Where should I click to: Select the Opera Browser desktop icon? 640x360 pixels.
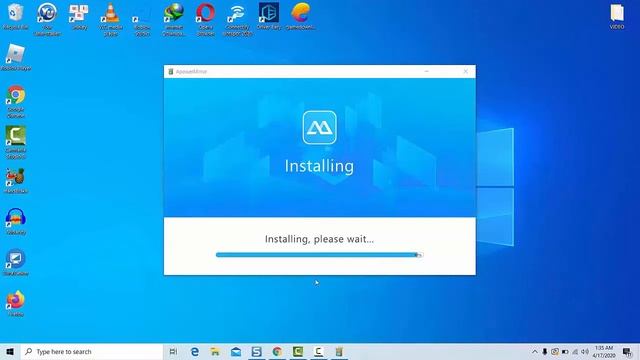(205, 19)
